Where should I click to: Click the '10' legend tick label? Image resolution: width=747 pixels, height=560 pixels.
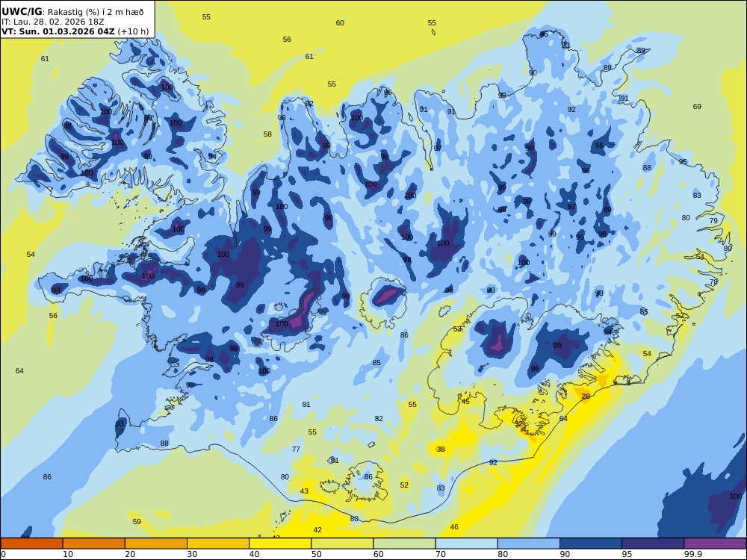[68, 554]
